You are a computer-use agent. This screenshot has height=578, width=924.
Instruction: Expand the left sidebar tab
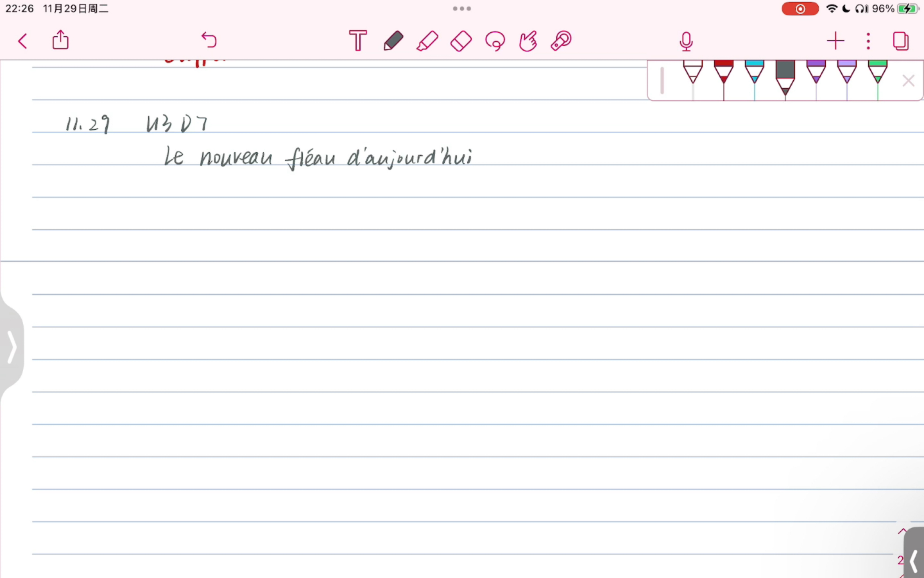pos(12,347)
